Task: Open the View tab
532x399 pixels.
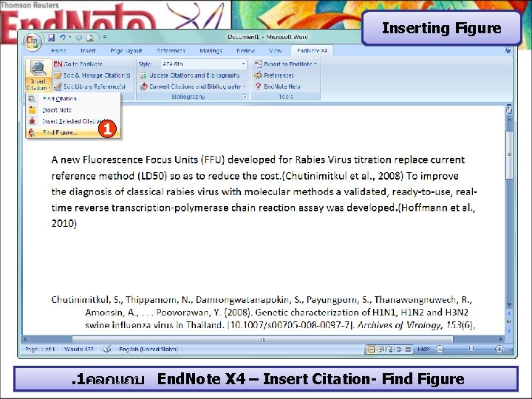Action: click(x=275, y=50)
